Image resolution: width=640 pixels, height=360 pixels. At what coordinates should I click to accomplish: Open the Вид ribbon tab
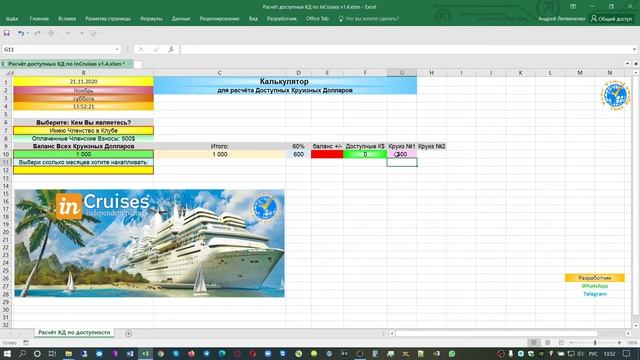[253, 19]
